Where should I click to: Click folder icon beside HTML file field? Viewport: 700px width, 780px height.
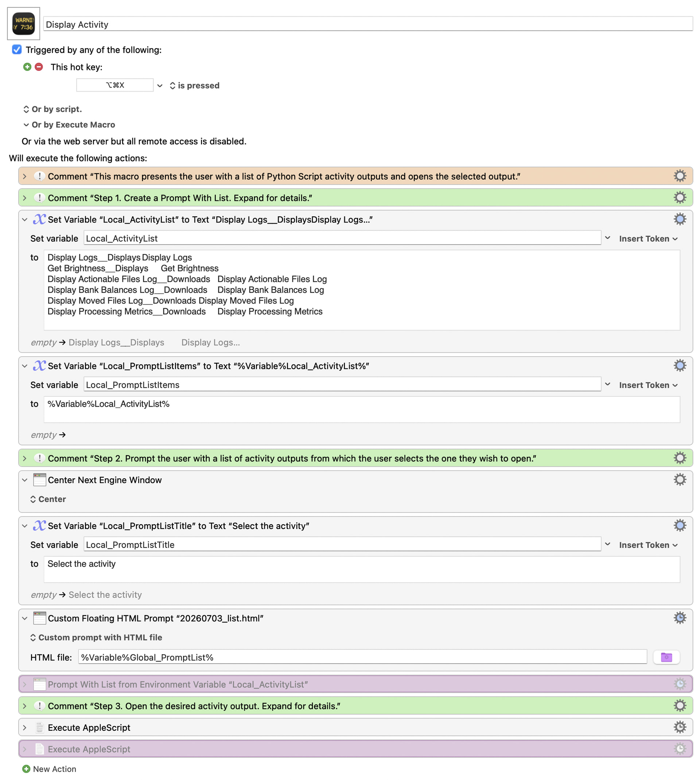pyautogui.click(x=666, y=657)
